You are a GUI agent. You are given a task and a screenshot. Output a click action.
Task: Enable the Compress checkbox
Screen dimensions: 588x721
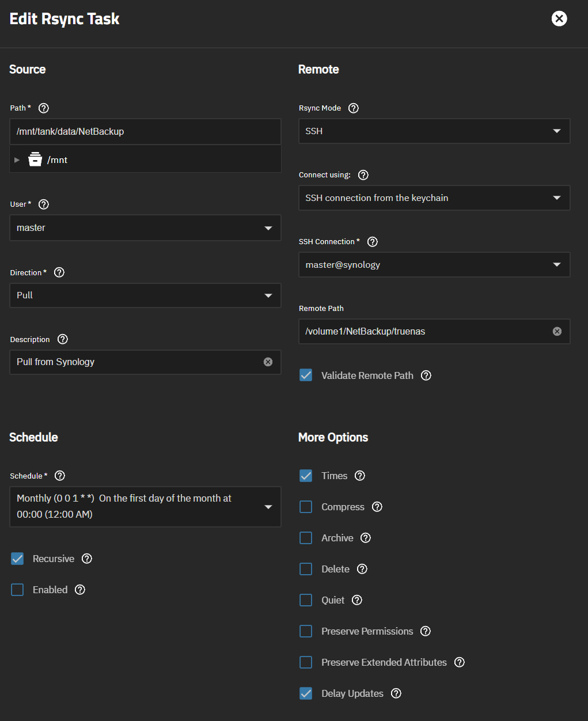click(306, 507)
